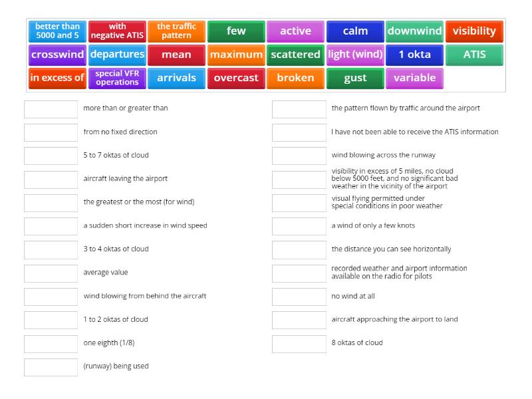The height and width of the screenshot is (399, 532).
Task: Choose the 'light (wind)' tile
Action: (x=355, y=55)
